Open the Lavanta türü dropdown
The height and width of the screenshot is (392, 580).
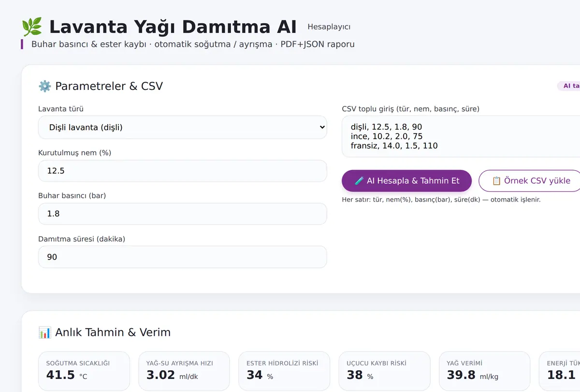point(183,128)
